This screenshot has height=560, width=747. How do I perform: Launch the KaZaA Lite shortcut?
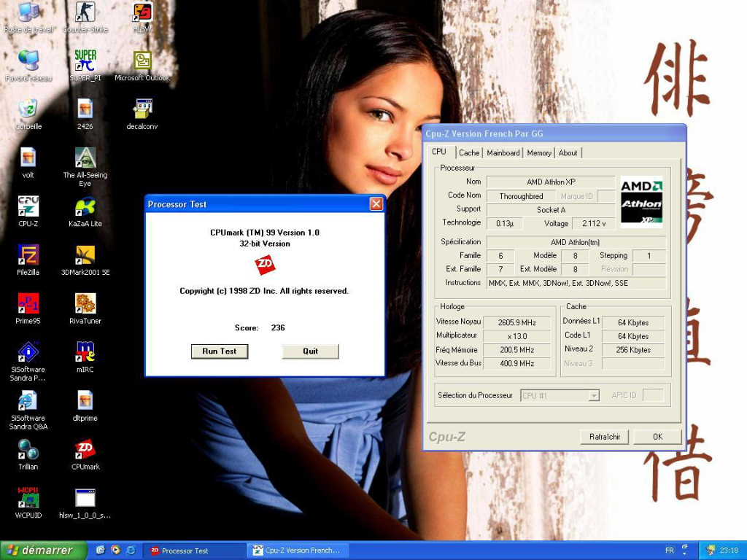tap(85, 207)
